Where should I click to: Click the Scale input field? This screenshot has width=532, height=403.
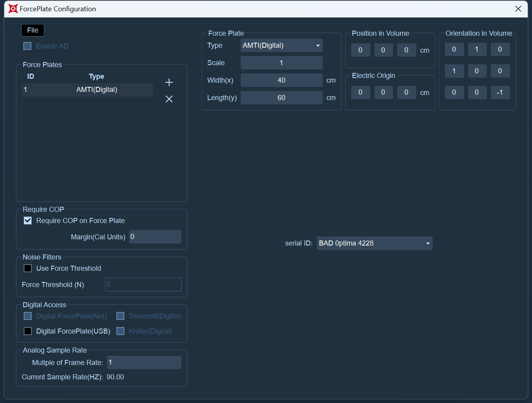point(282,63)
